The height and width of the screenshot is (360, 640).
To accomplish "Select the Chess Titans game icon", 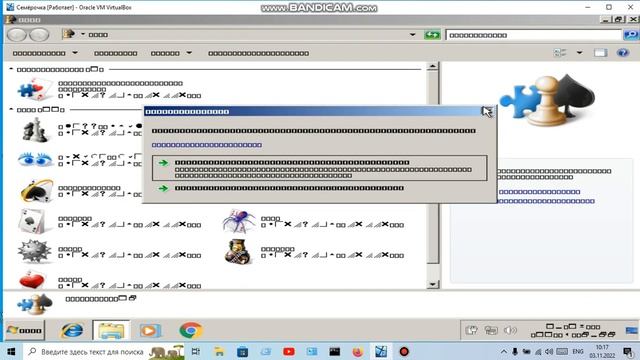I will 35,130.
